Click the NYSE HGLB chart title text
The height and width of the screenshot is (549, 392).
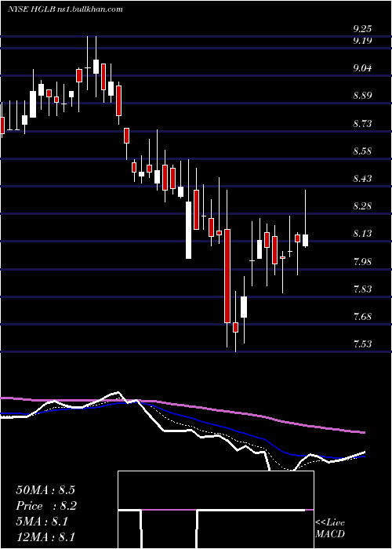(65, 9)
